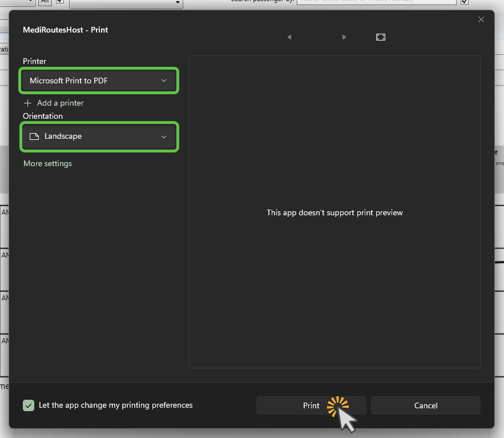Toggle checkbox next to the All button
504x438 pixels.
coord(60,2)
